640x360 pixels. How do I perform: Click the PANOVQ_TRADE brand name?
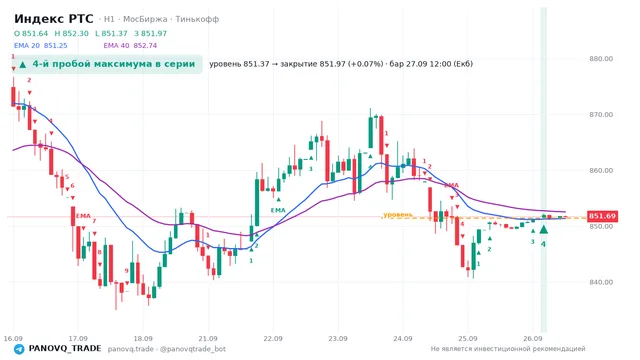pyautogui.click(x=65, y=349)
